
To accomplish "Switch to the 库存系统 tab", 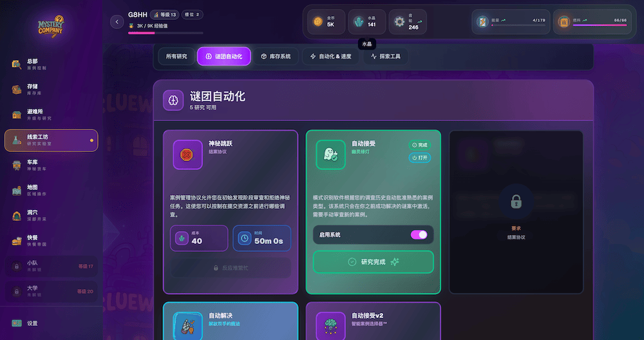I will point(275,57).
